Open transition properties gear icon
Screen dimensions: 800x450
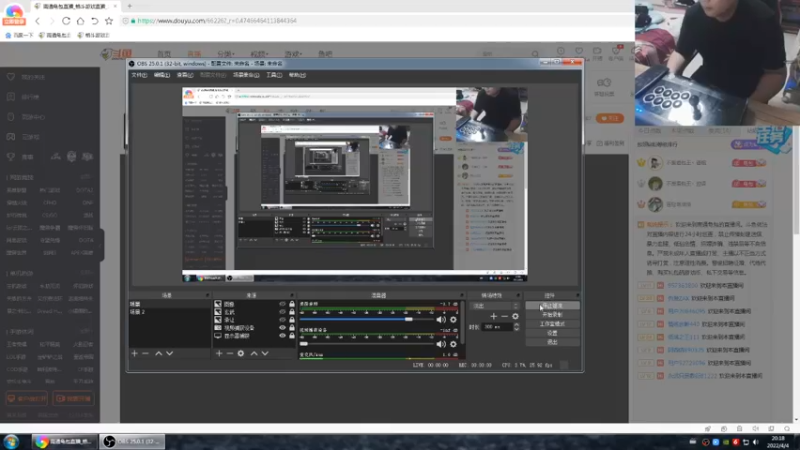(x=515, y=316)
